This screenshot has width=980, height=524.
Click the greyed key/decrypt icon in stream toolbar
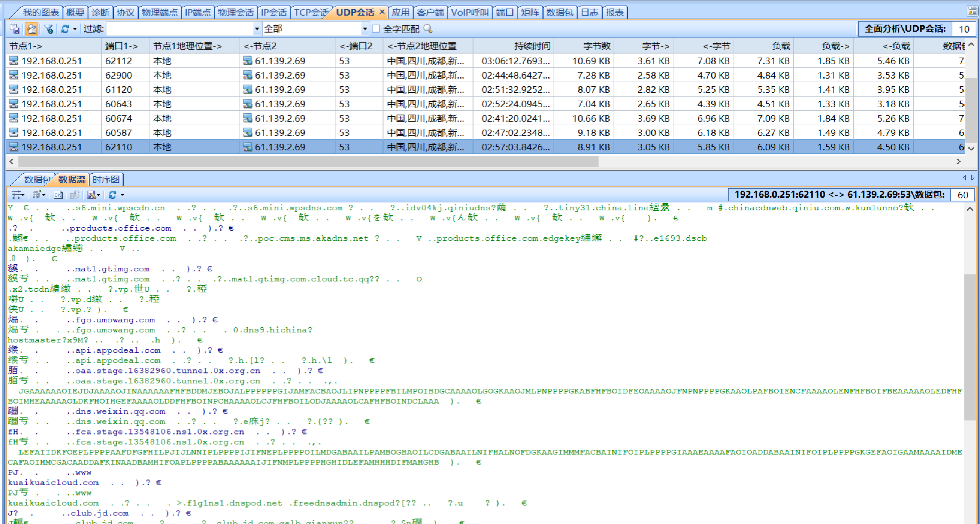75,195
